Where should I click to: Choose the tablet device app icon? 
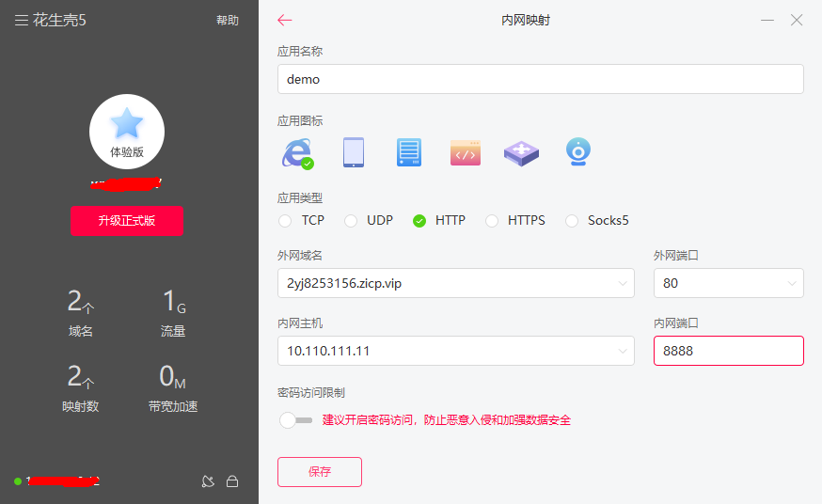[x=354, y=152]
